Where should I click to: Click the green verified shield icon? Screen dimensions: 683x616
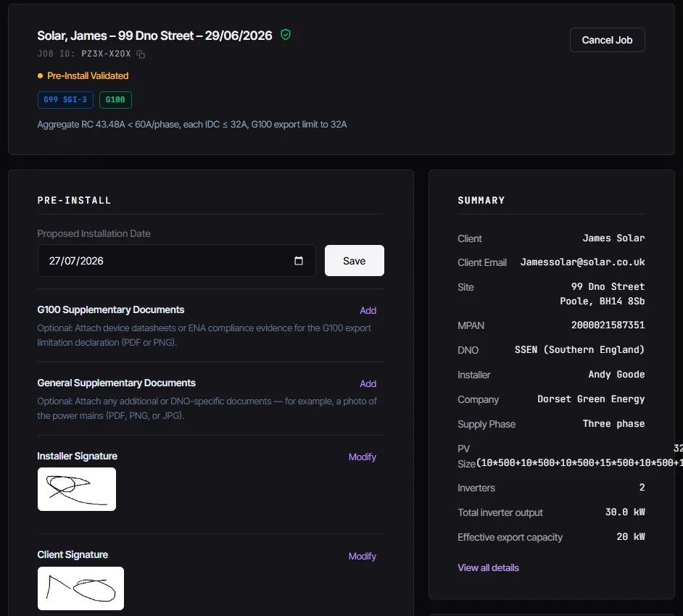[286, 35]
